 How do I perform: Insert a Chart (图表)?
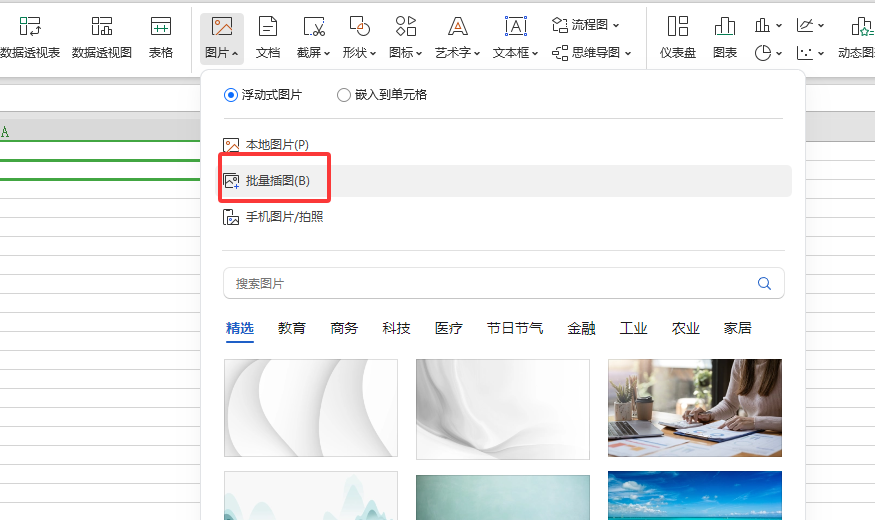725,37
